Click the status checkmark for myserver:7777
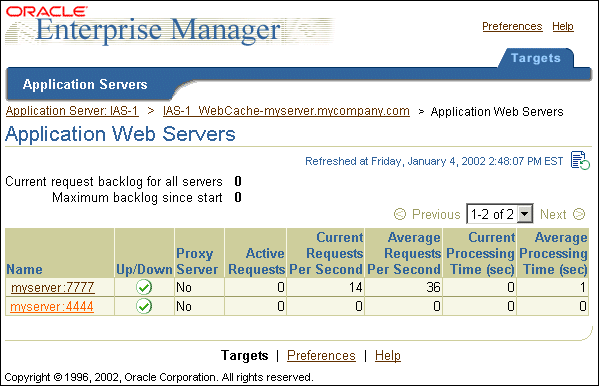Viewport: 599px width, 386px height. point(144,287)
